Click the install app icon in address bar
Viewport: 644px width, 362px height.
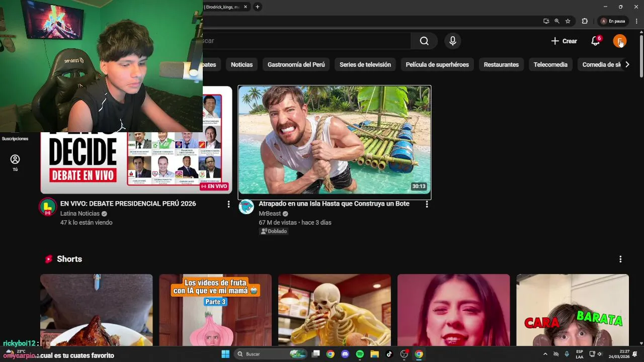point(546,21)
